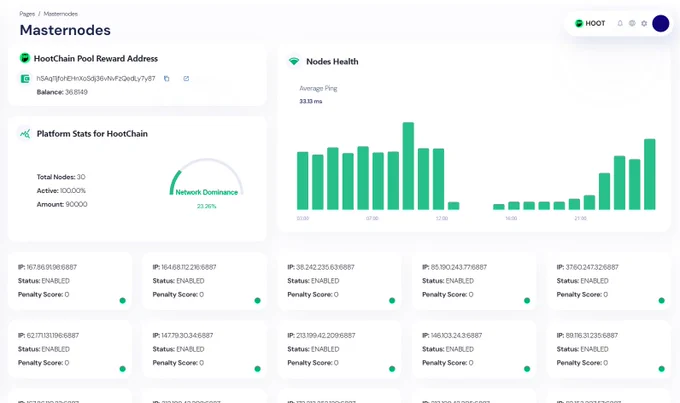
Task: Click the Network Dominance gauge
Action: (x=206, y=177)
